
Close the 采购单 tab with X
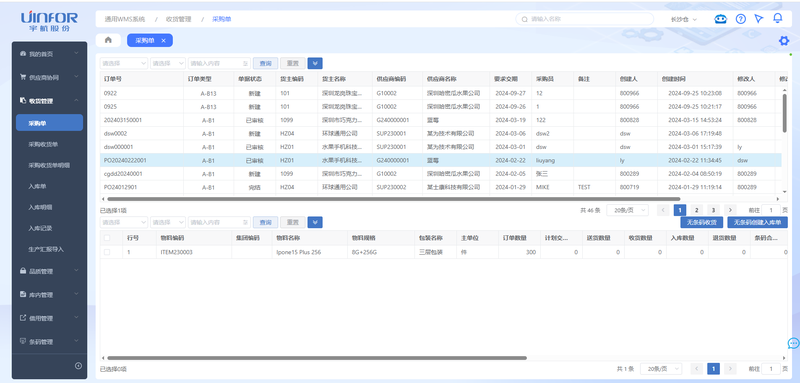coord(163,40)
